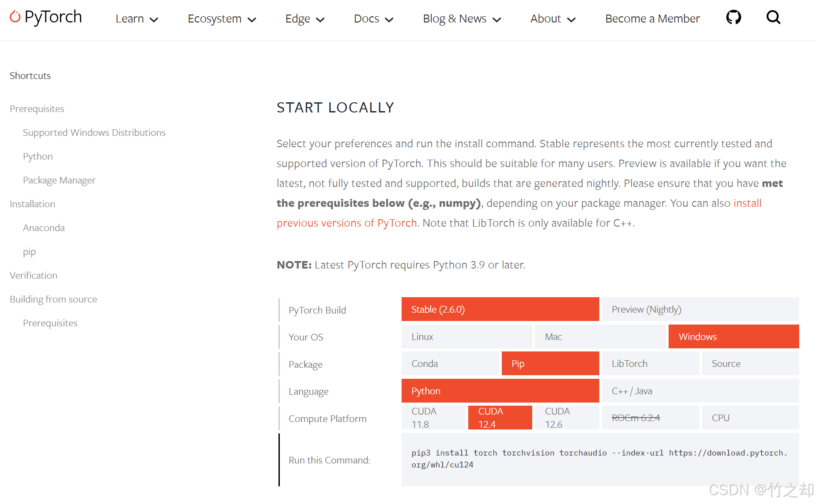Choose Linux as your OS
The width and height of the screenshot is (816, 504).
click(x=466, y=336)
